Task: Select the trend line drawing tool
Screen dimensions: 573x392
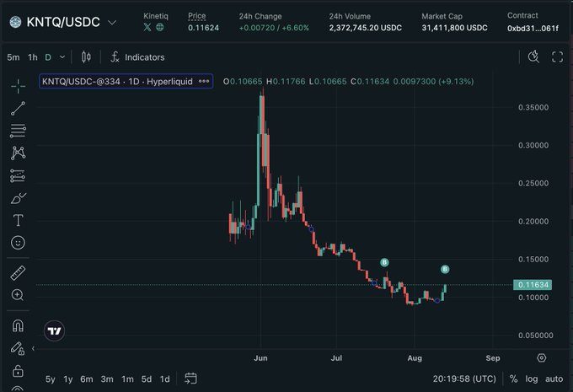Action: [x=18, y=109]
